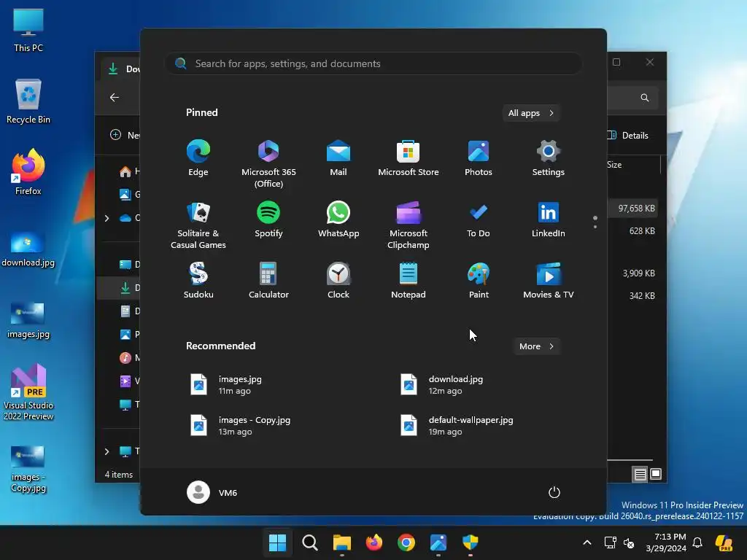This screenshot has width=747, height=560.
Task: Toggle Details pane in File Explorer
Action: pos(627,135)
